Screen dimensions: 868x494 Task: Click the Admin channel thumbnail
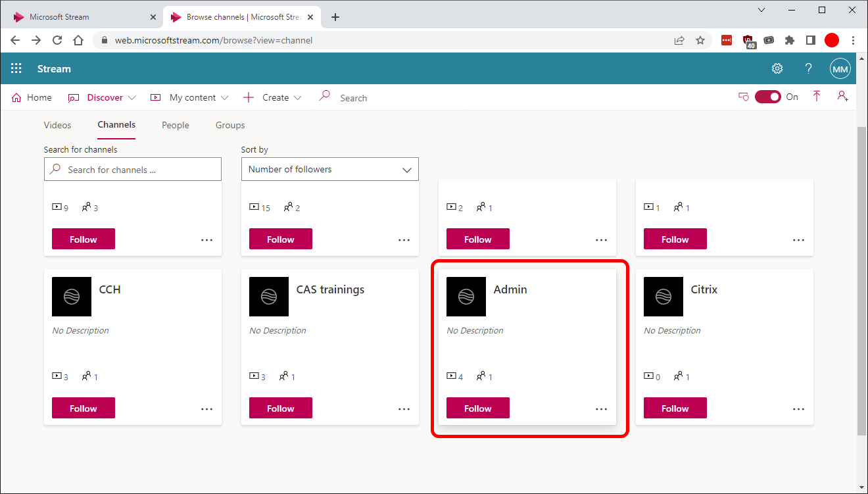click(x=466, y=297)
